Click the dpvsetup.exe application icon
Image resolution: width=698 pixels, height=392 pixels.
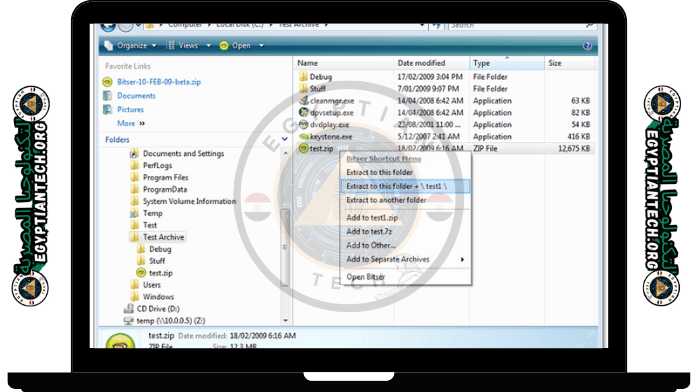pos(304,113)
